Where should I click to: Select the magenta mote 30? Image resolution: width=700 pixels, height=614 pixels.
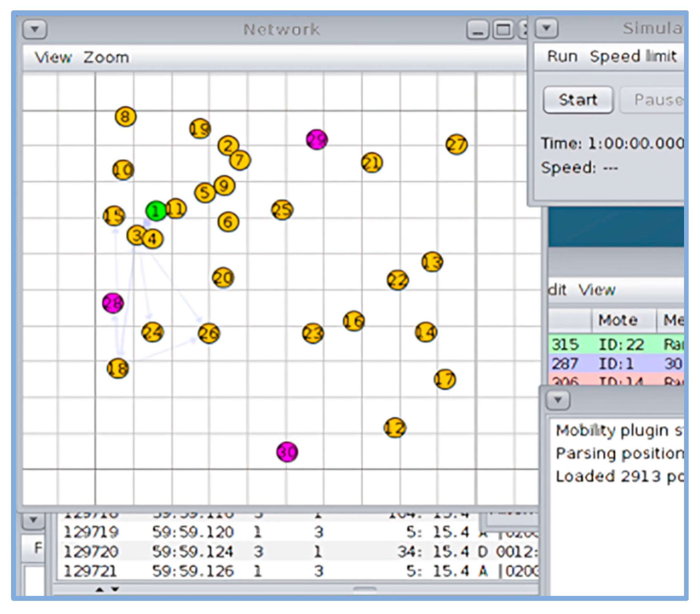287,452
